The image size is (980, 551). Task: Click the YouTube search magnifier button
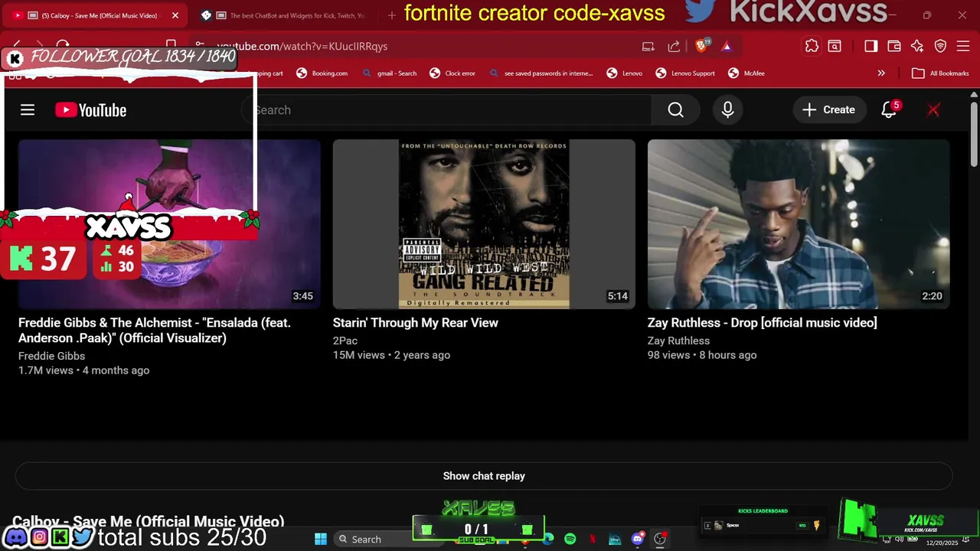click(x=675, y=110)
